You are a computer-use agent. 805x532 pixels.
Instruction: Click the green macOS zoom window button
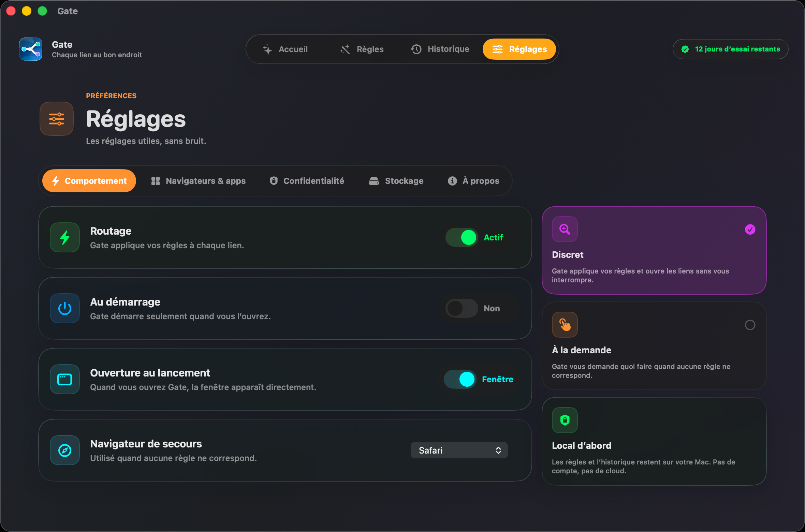pos(42,11)
